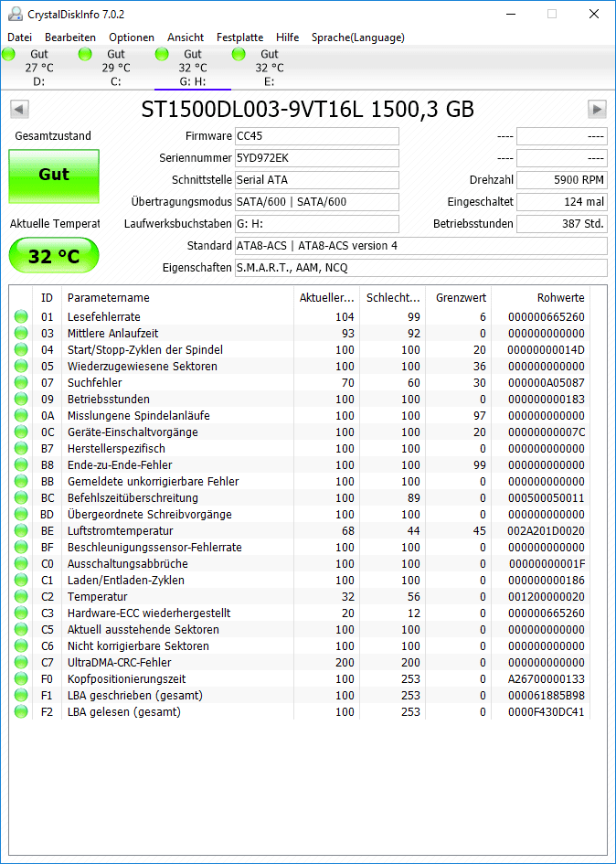616x864 pixels.
Task: Go to previous disk with left arrow
Action: [x=19, y=109]
